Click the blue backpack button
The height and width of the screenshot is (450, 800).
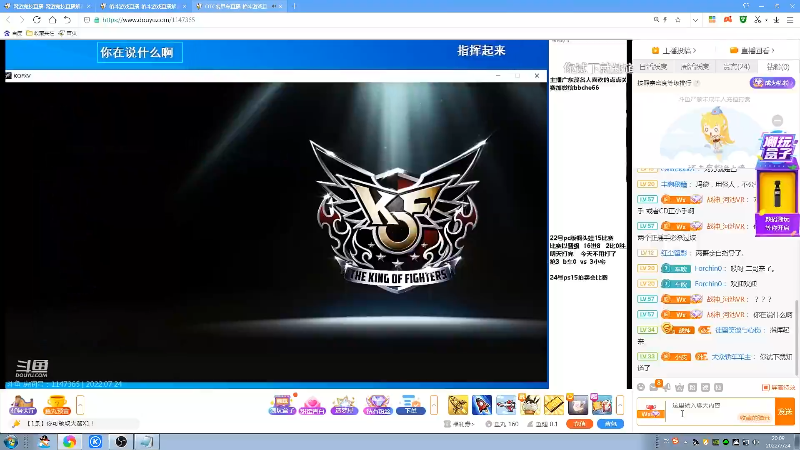pyautogui.click(x=610, y=423)
